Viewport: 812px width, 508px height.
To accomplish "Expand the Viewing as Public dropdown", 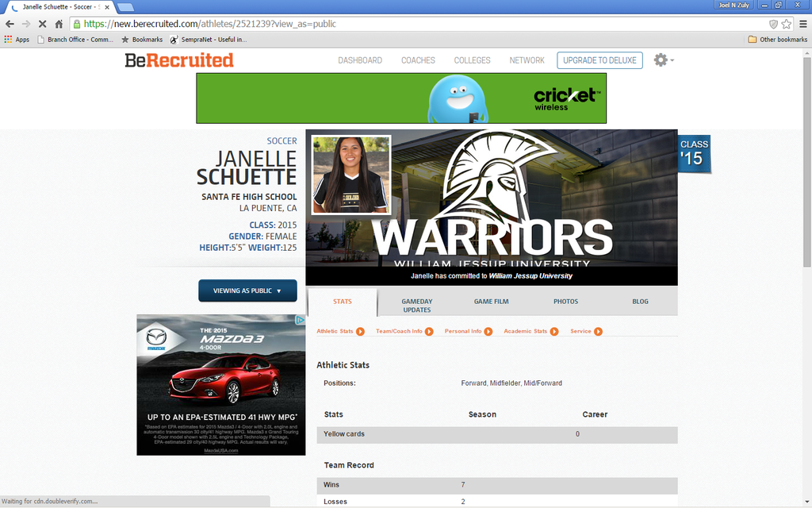I will [247, 291].
